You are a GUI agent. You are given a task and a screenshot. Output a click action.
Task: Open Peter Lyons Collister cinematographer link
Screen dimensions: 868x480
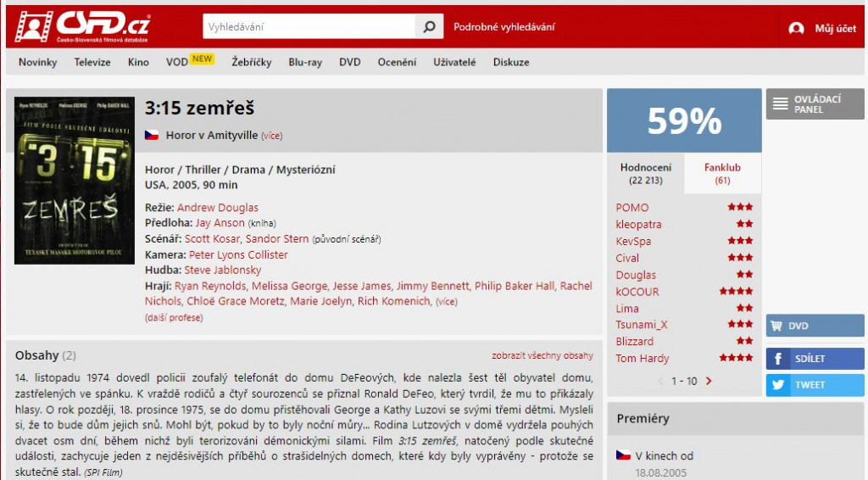click(x=238, y=254)
